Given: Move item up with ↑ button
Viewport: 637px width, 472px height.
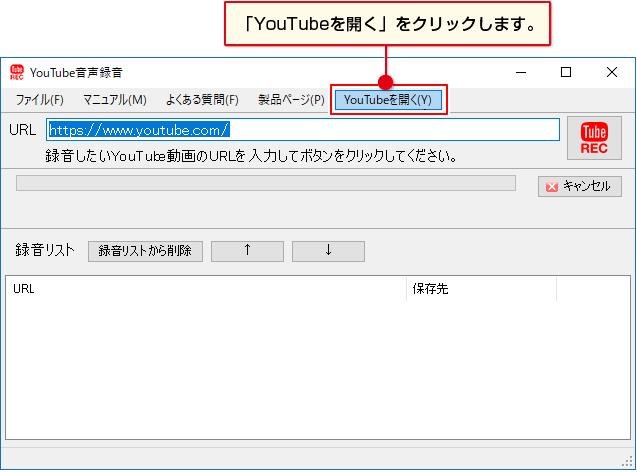Looking at the screenshot, I should click(x=247, y=251).
